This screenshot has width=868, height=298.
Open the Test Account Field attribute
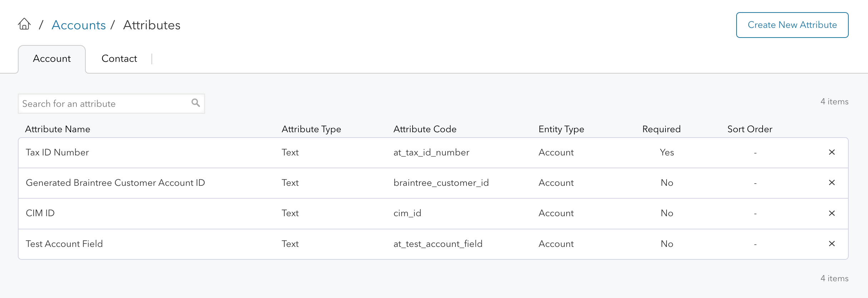point(64,244)
